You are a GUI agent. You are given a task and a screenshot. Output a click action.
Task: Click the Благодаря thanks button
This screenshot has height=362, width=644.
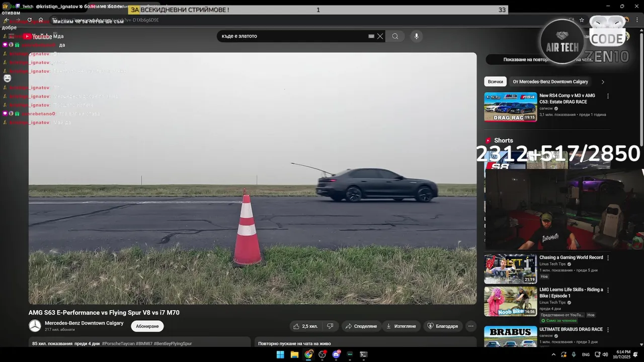tap(443, 326)
